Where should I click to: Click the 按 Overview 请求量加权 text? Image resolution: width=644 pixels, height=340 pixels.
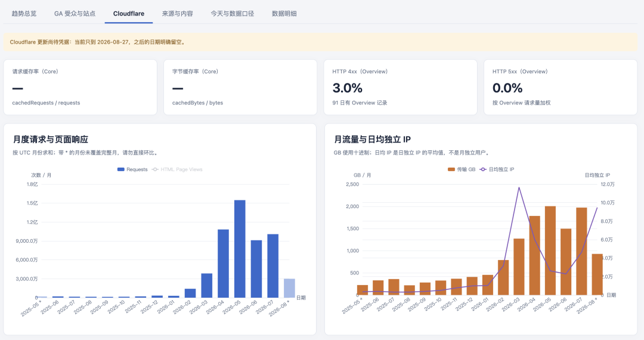point(521,103)
